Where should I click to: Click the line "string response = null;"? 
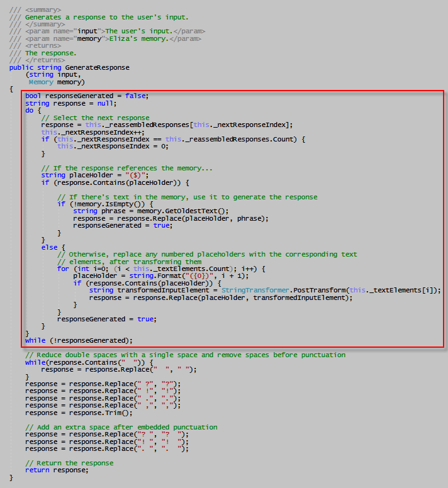click(x=70, y=103)
